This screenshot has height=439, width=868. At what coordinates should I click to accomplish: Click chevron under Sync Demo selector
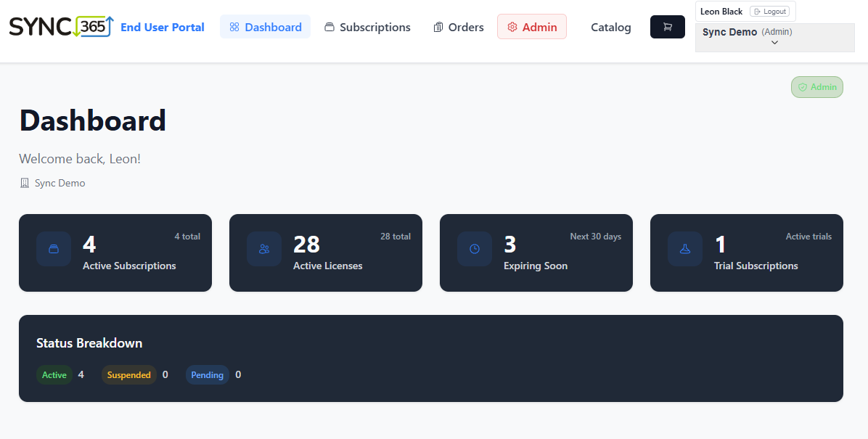click(x=774, y=43)
